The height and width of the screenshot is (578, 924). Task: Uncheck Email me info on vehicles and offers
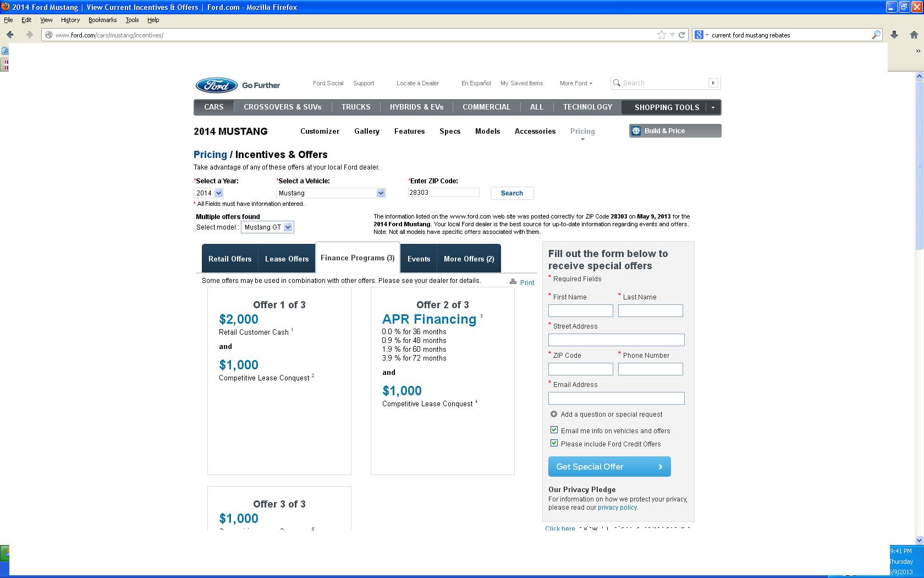pyautogui.click(x=554, y=430)
